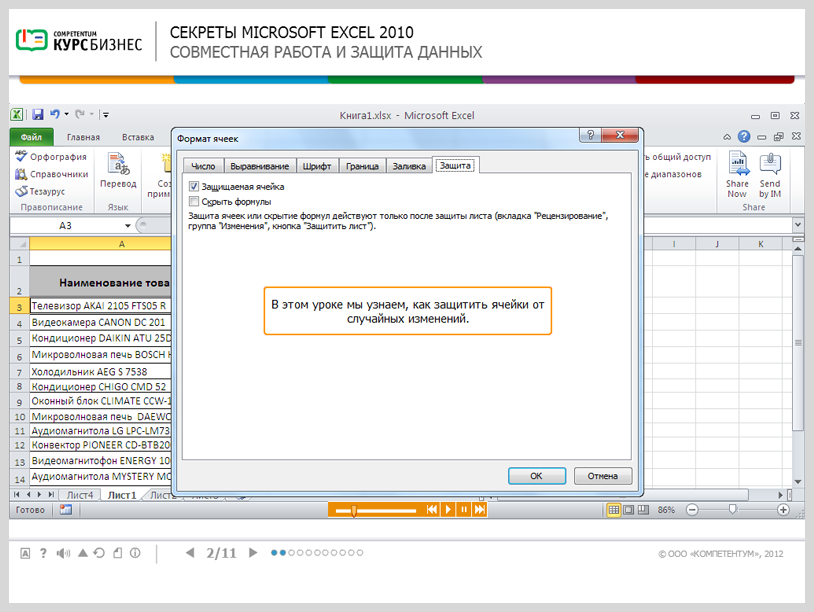Go to the previous slide arrow
This screenshot has height=612, width=814.
tap(190, 553)
